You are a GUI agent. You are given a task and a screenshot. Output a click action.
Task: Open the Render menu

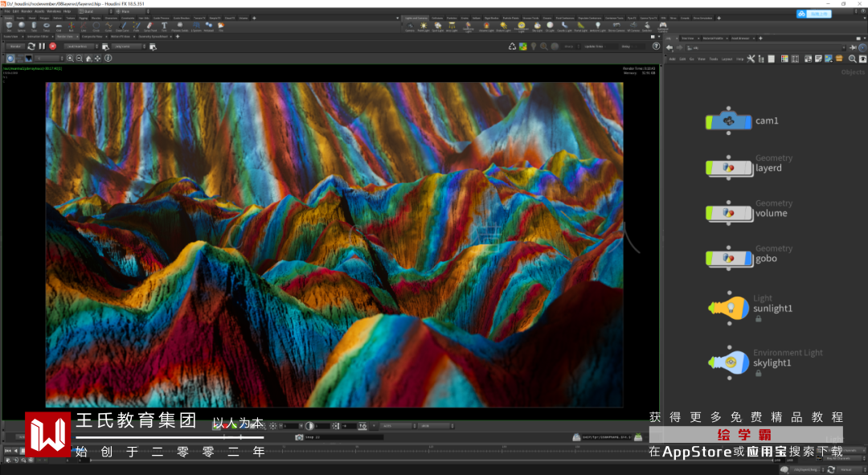[27, 12]
